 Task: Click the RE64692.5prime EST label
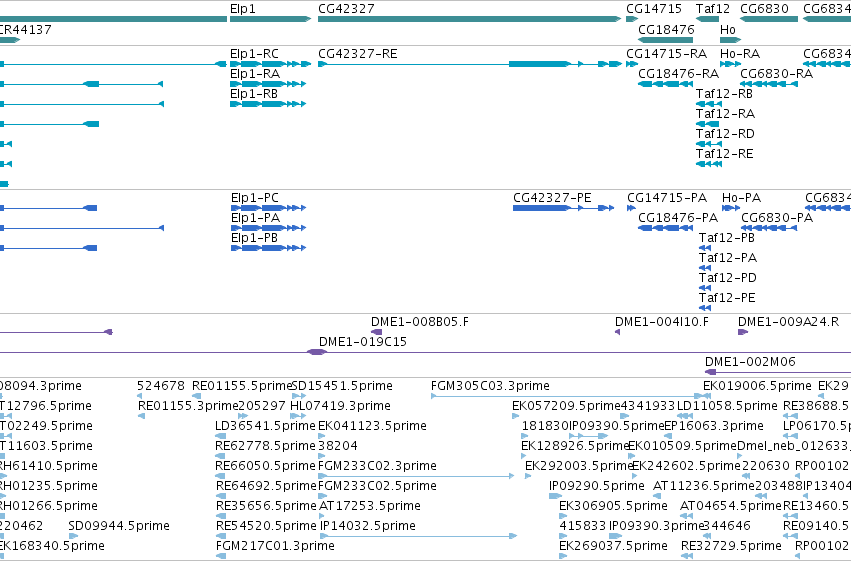pos(266,487)
